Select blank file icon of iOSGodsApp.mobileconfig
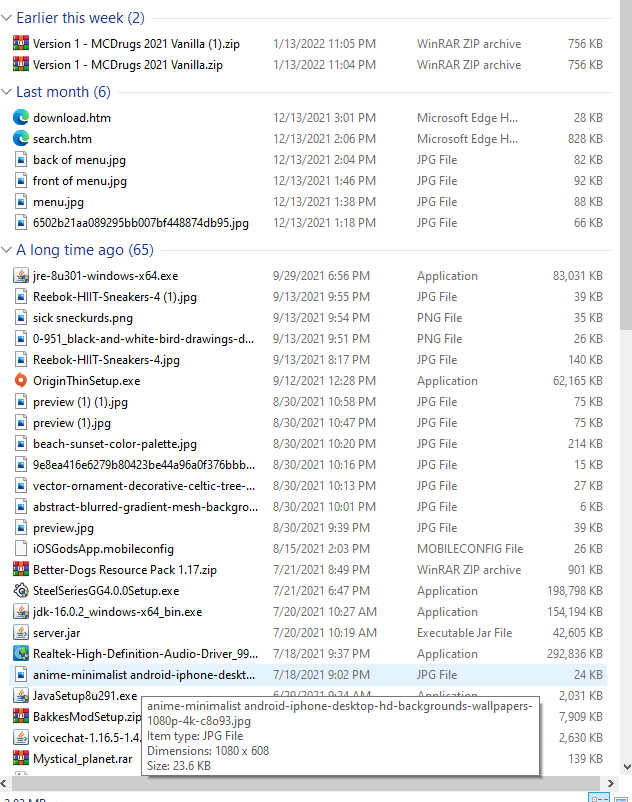The height and width of the screenshot is (802, 632). tap(20, 548)
